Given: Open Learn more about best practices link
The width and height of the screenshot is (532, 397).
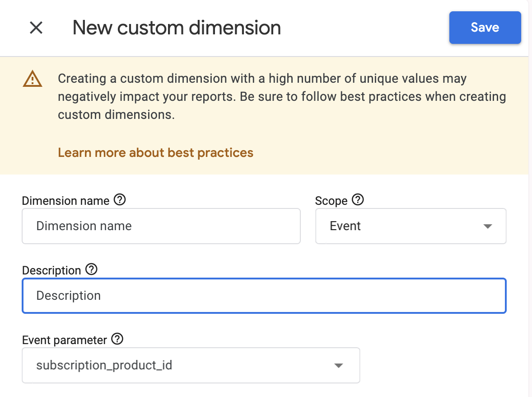Looking at the screenshot, I should (155, 152).
